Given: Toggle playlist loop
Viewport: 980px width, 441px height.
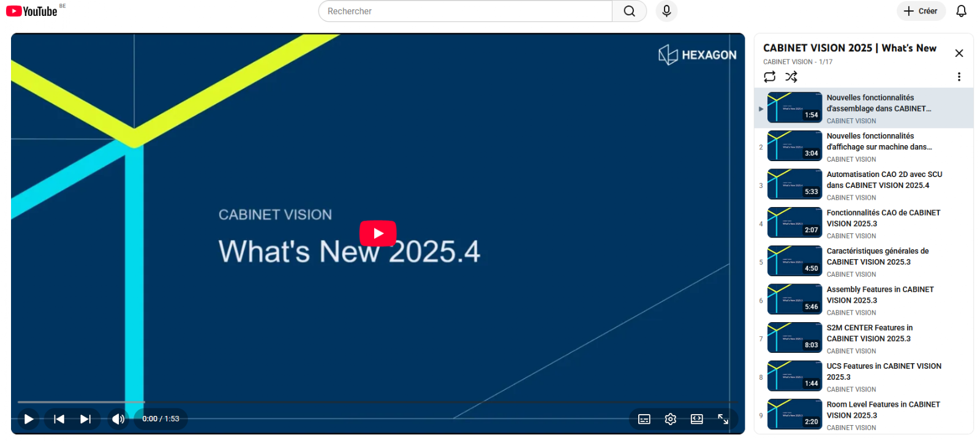Looking at the screenshot, I should pyautogui.click(x=770, y=77).
